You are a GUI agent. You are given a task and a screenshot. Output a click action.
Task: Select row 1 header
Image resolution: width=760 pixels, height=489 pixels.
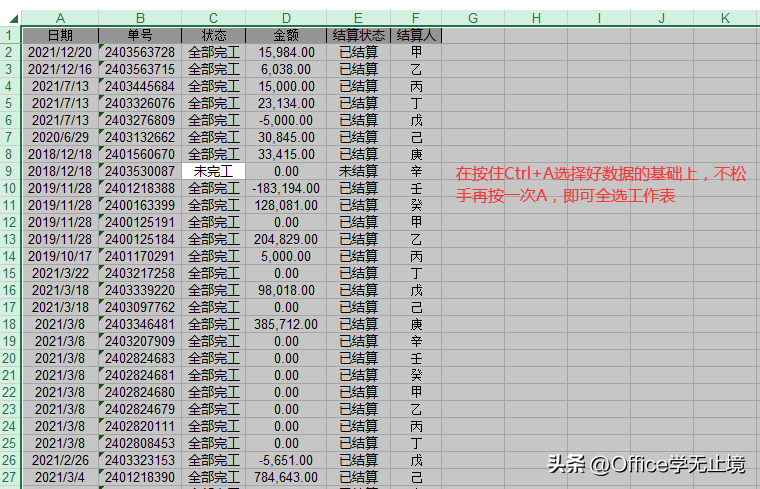tap(9, 35)
